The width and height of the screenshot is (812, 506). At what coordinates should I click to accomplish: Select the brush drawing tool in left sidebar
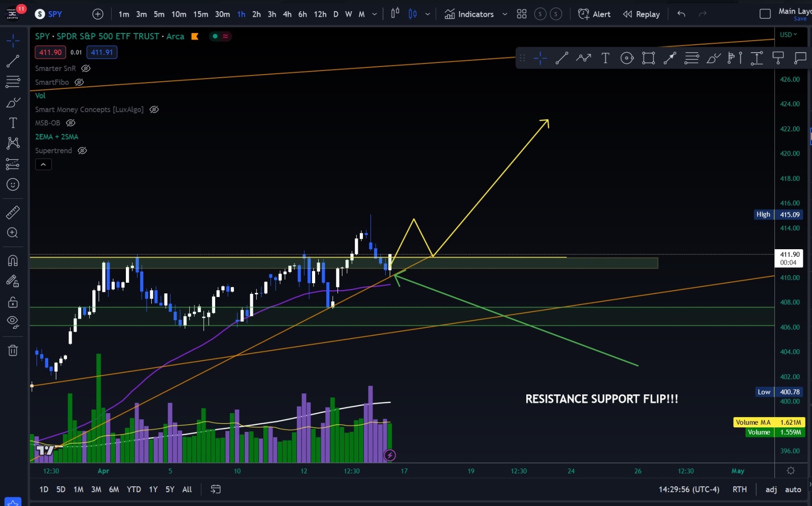pos(13,103)
